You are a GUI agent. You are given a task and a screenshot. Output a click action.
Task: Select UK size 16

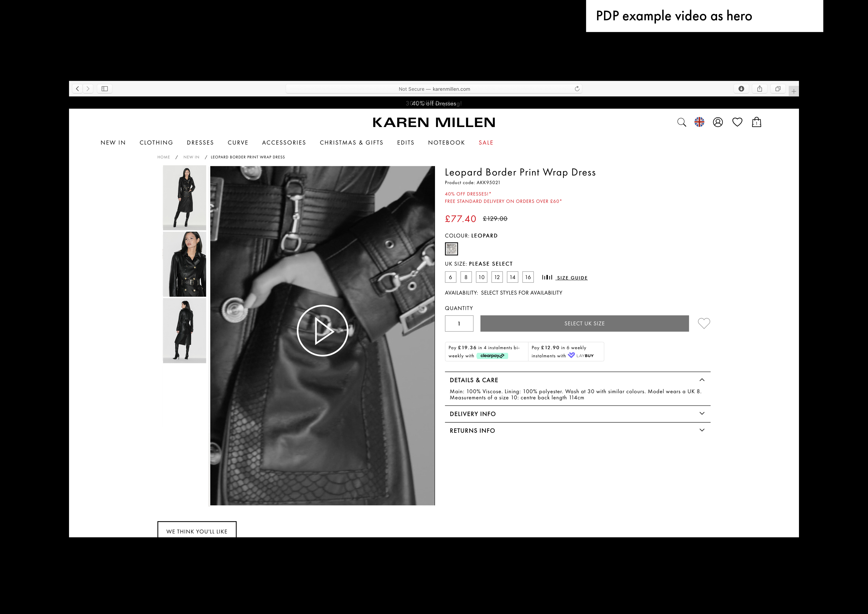coord(528,277)
